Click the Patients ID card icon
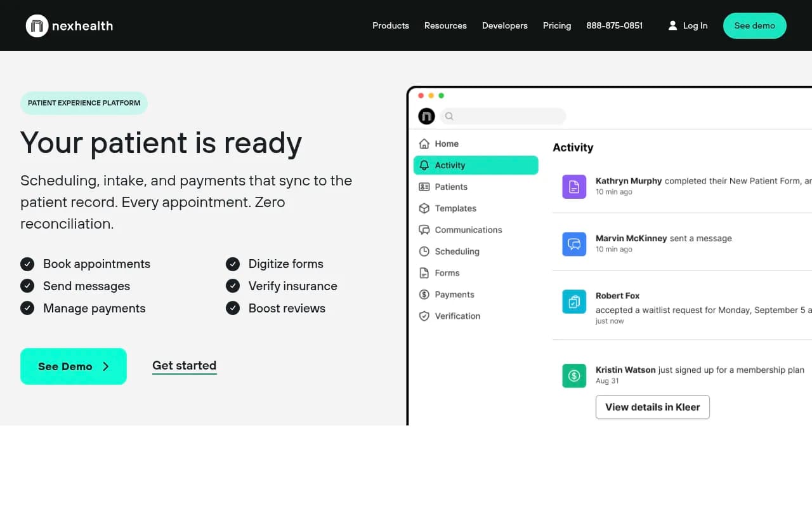This screenshot has height=508, width=812. pyautogui.click(x=424, y=187)
